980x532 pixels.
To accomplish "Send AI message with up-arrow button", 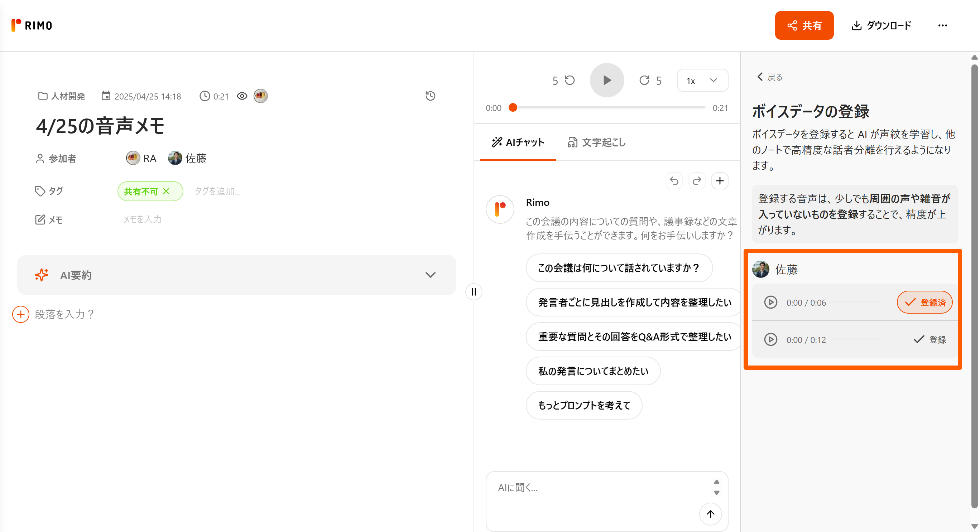I will point(710,514).
